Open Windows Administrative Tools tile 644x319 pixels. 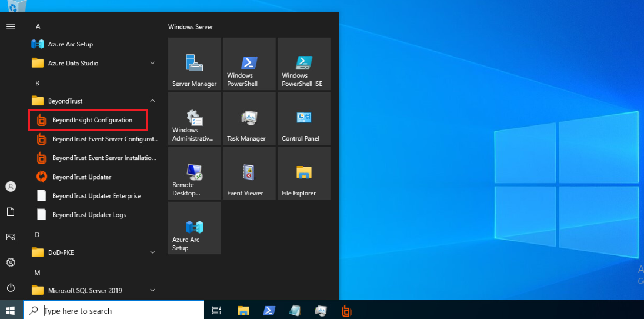(195, 118)
